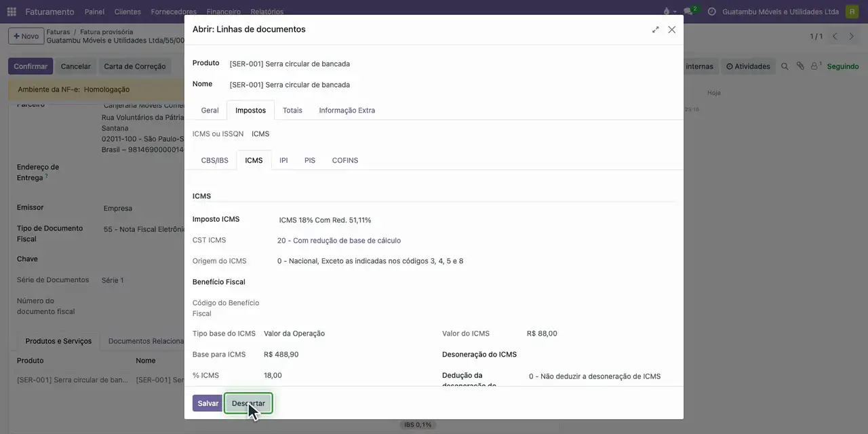The image size is (868, 434).
Task: Open the attachments paperclip icon
Action: click(x=800, y=66)
